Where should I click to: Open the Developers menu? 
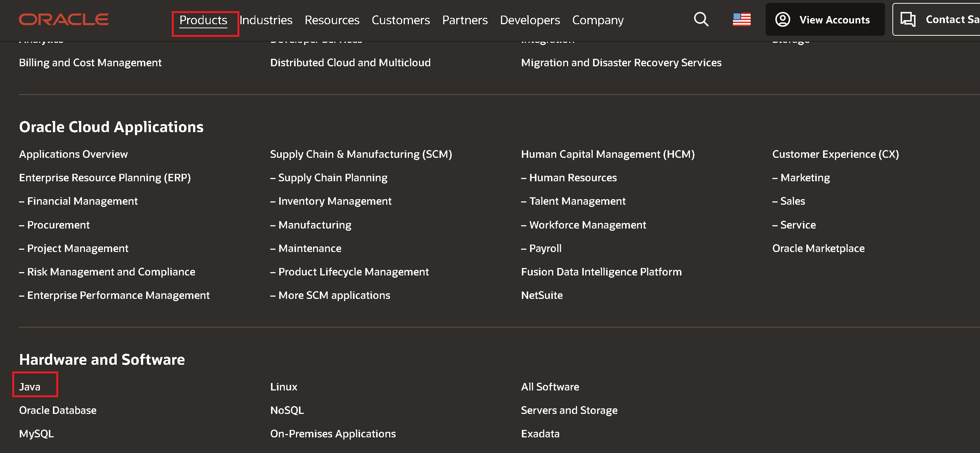(530, 20)
